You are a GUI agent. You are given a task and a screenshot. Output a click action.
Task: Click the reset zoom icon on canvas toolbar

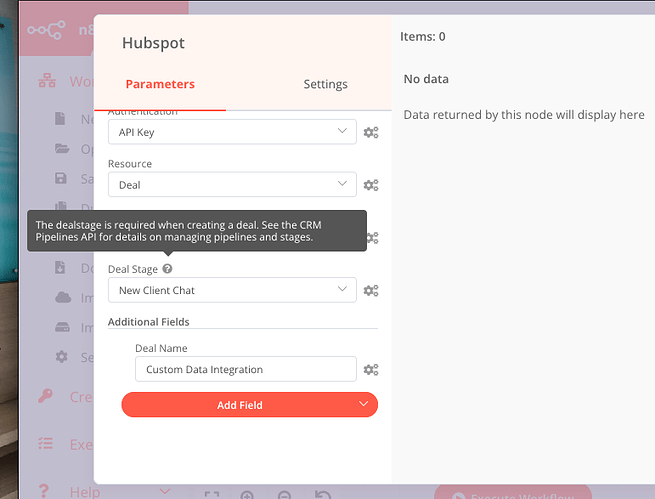(x=323, y=494)
